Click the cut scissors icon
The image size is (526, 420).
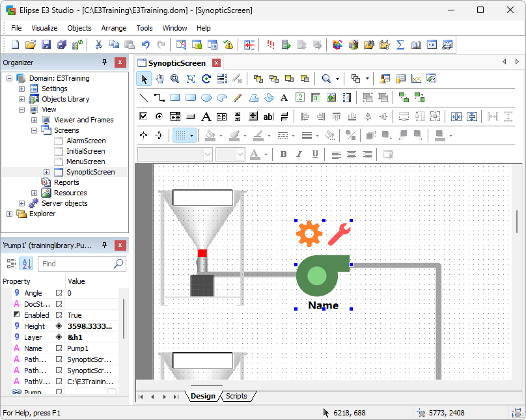pos(98,45)
